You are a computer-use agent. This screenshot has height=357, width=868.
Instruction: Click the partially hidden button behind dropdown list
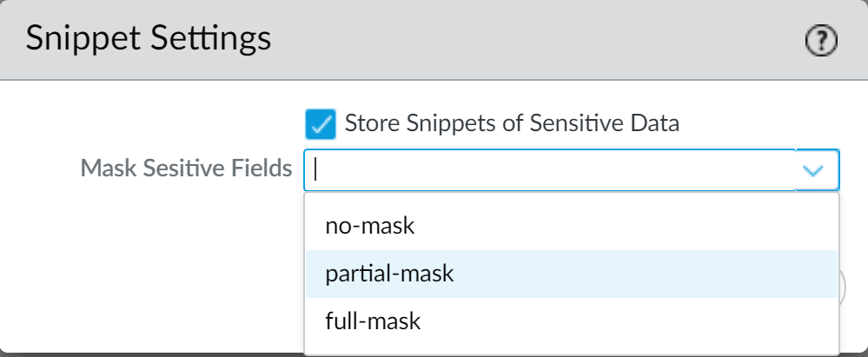843,288
